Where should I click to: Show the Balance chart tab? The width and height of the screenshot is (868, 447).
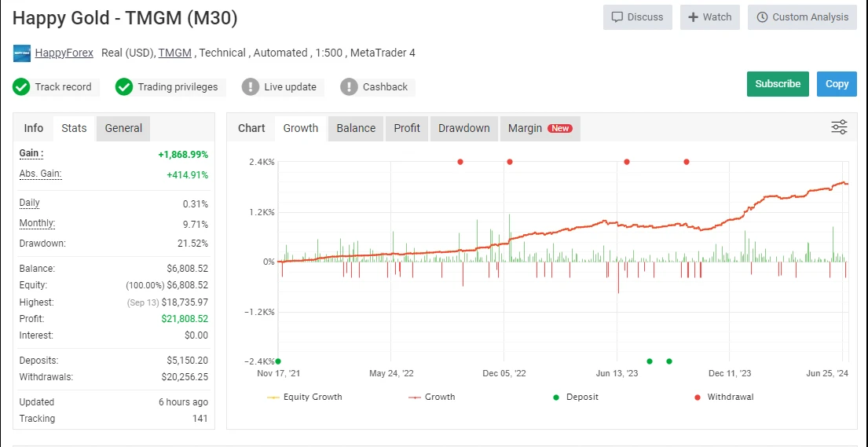point(356,128)
